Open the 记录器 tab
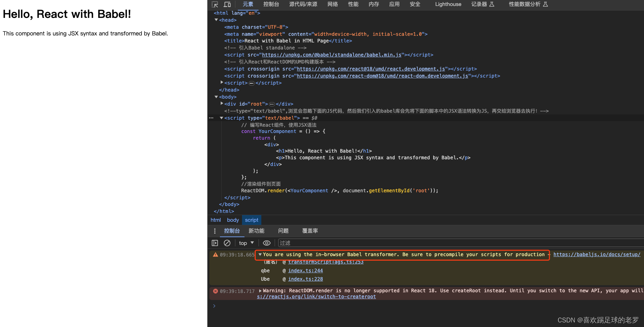Screen dimensions: 644x327 483,4
